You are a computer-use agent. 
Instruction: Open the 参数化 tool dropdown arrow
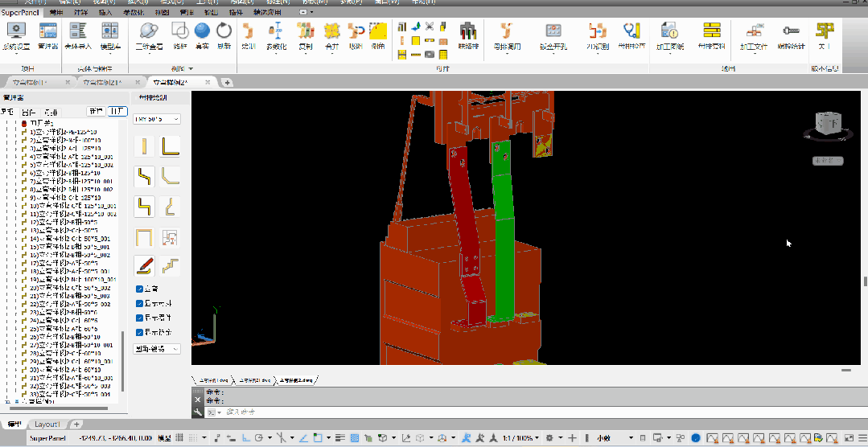pyautogui.click(x=276, y=54)
